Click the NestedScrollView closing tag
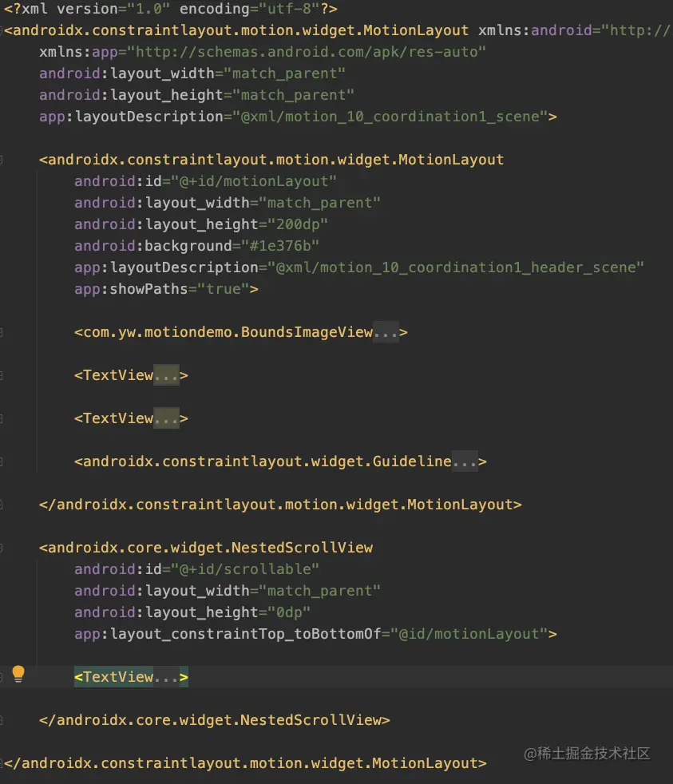The height and width of the screenshot is (784, 673). (215, 720)
